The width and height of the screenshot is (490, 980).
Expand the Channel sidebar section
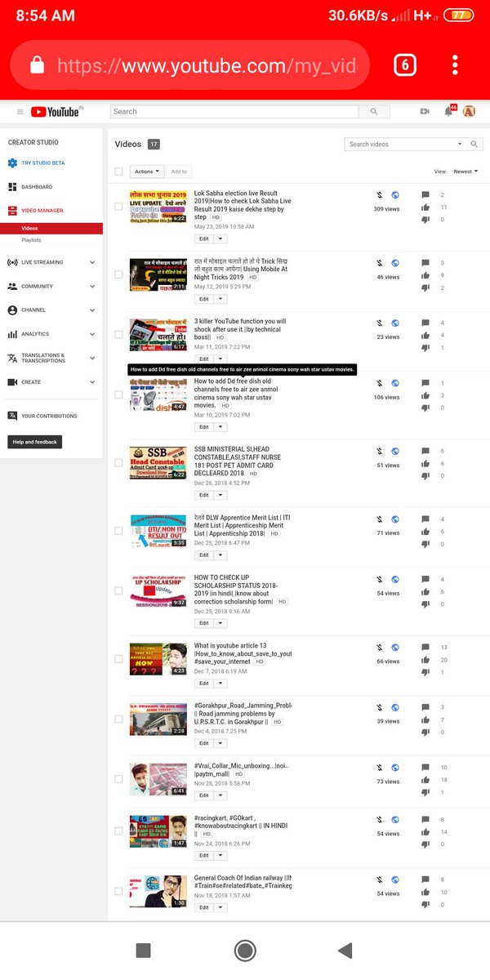pyautogui.click(x=92, y=310)
